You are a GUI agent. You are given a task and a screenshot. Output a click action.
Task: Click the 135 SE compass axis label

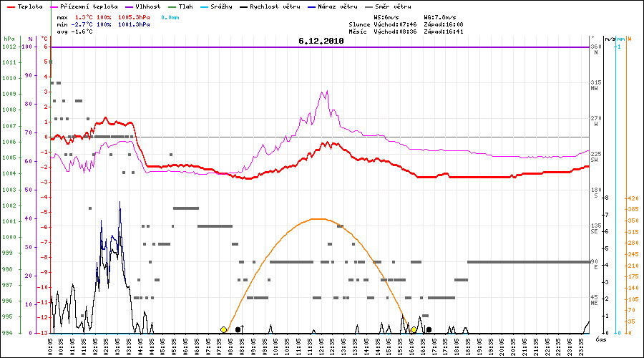[x=596, y=228]
